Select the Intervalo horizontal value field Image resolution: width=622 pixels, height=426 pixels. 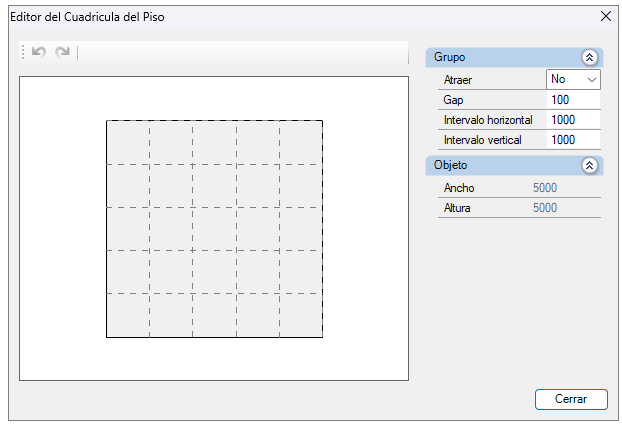[573, 120]
